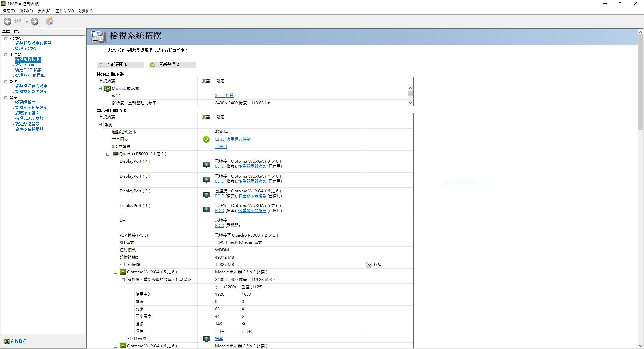The image size is (644, 349).
Task: Open the home page icon in toolbar
Action: [x=50, y=21]
